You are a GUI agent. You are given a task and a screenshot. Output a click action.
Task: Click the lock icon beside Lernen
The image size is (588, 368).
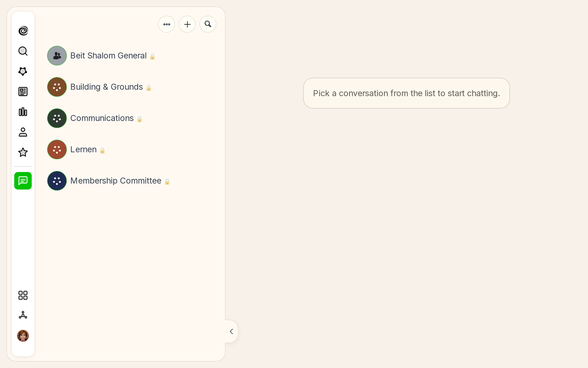[x=102, y=150]
